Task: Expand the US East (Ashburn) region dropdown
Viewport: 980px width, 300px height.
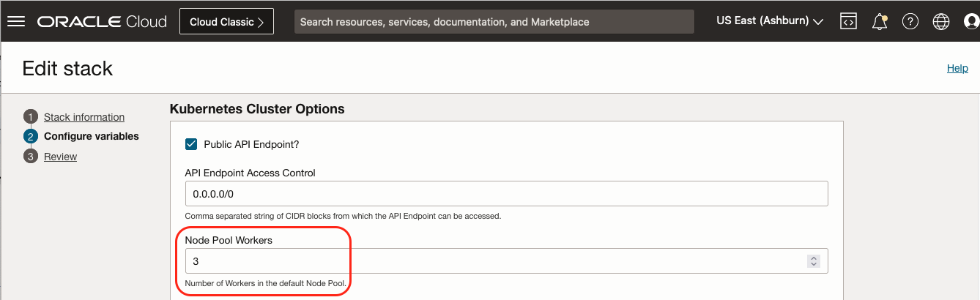Action: pyautogui.click(x=769, y=21)
